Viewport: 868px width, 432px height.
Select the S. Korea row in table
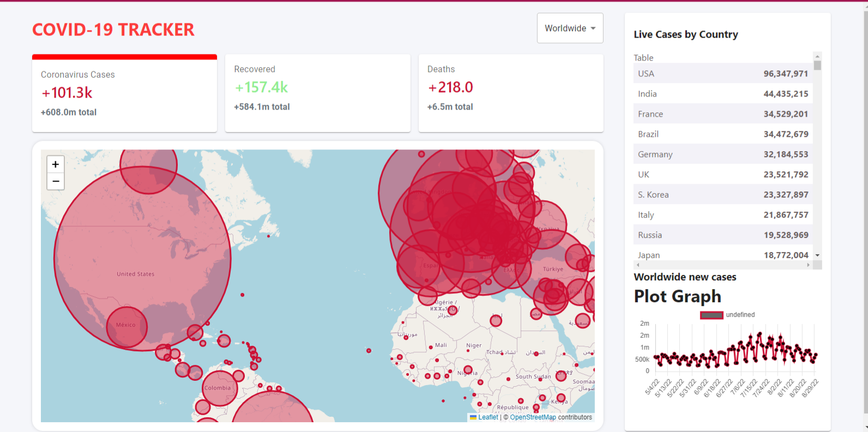pyautogui.click(x=723, y=195)
